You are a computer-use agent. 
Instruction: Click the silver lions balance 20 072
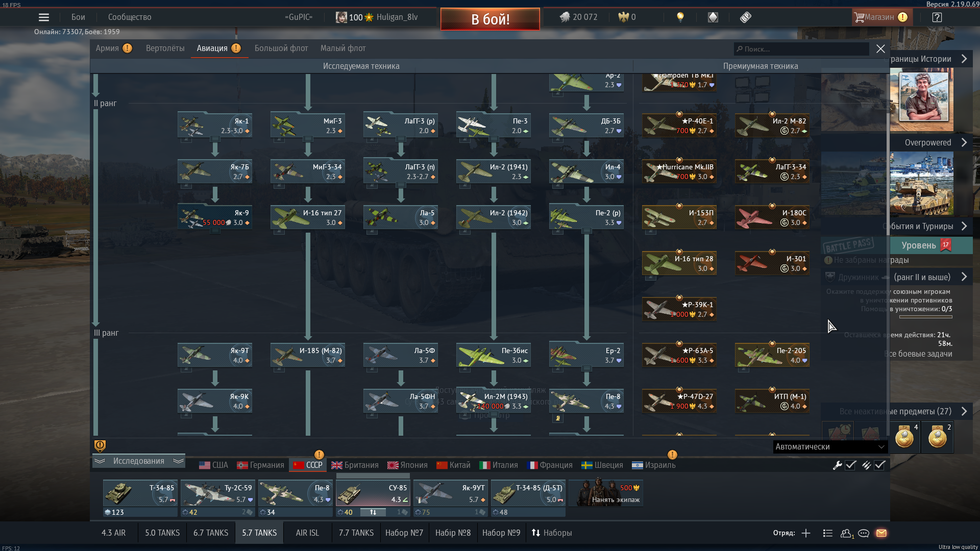click(578, 17)
